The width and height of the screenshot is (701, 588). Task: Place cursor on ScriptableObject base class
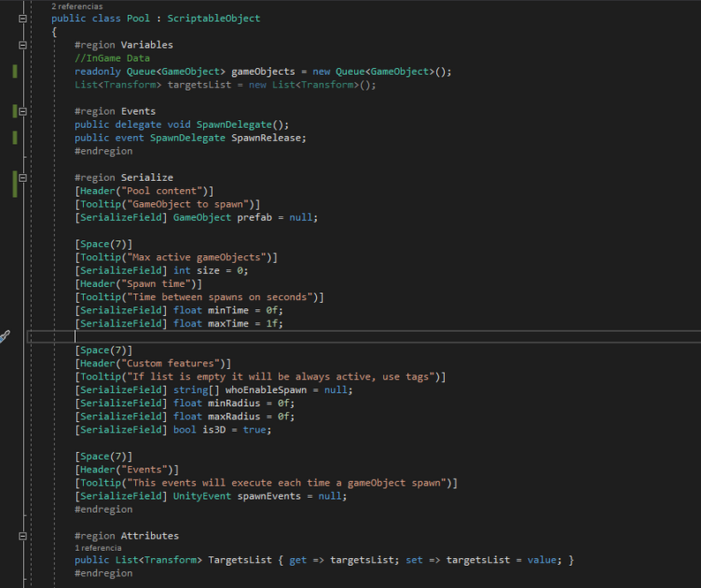coord(214,19)
